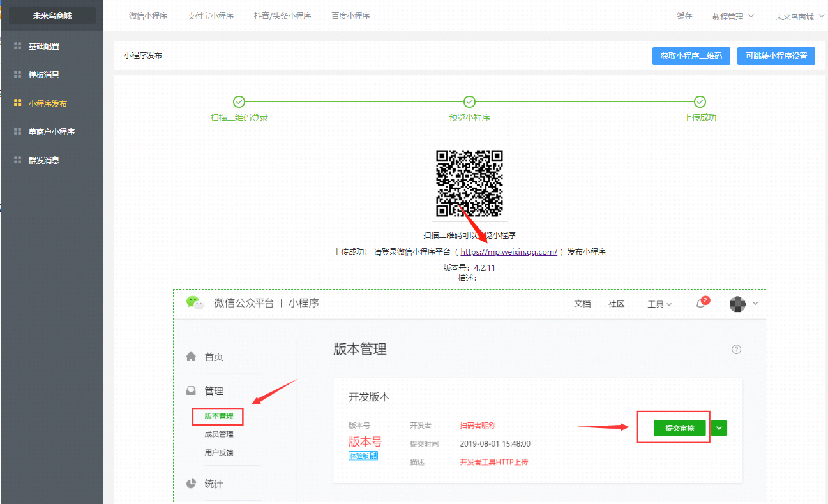Switch to 支付宝小程序 tab
The image size is (828, 504).
(211, 15)
